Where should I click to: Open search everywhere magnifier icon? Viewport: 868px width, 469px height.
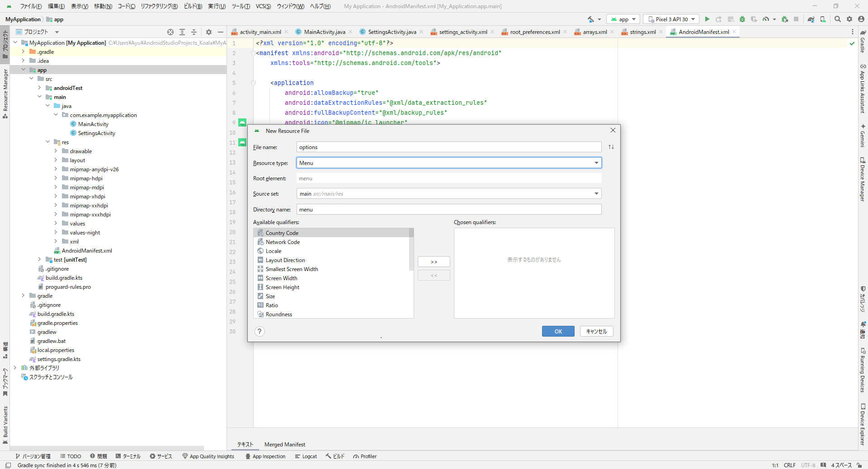click(838, 19)
